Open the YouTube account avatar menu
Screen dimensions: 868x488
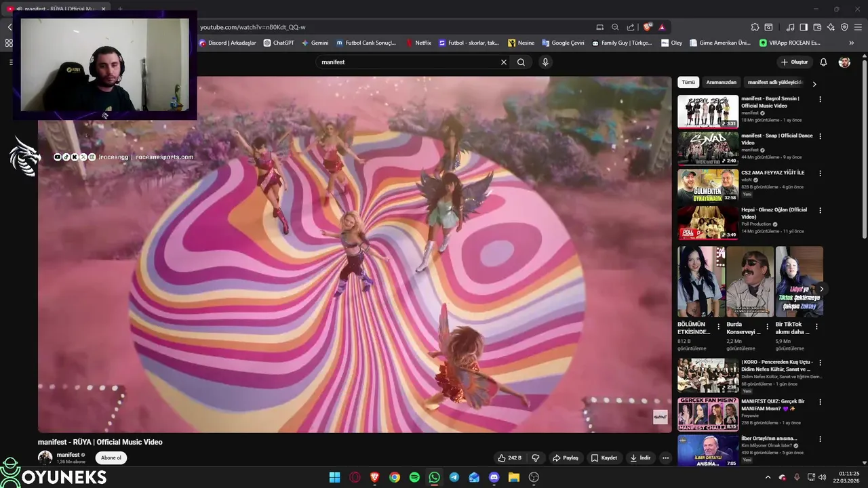pos(844,62)
